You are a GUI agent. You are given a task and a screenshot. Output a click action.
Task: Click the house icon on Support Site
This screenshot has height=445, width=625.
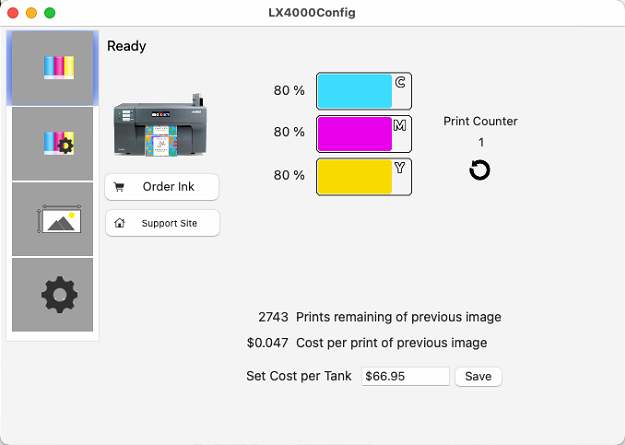pos(119,223)
